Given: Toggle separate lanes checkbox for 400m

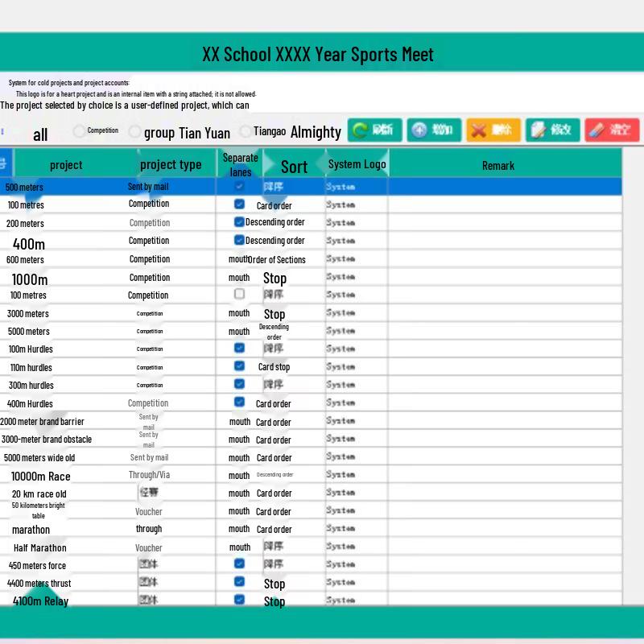Looking at the screenshot, I should (239, 240).
